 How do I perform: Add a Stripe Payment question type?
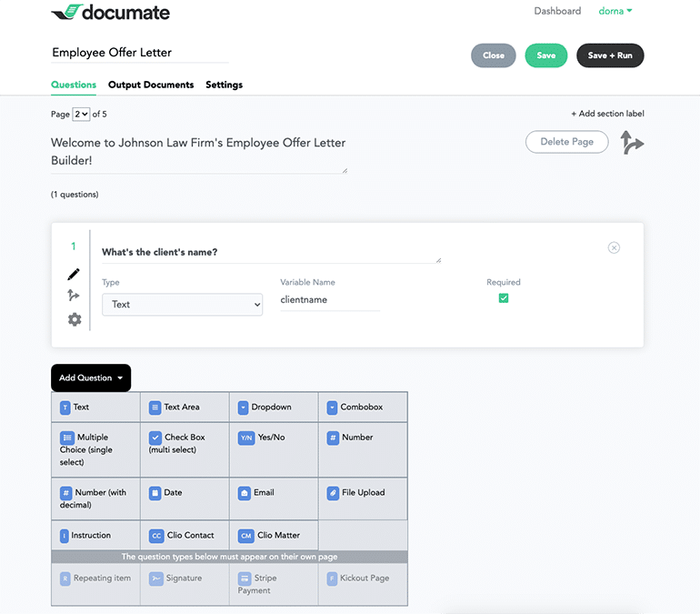274,584
